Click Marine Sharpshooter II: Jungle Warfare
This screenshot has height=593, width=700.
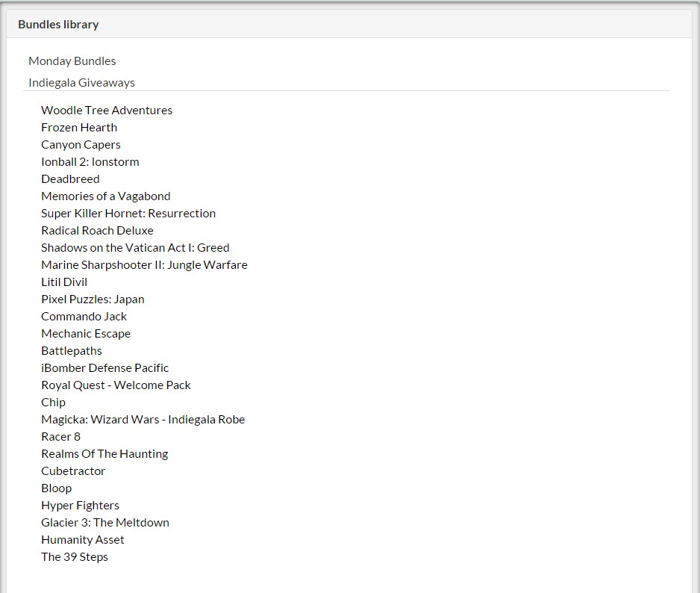(144, 265)
